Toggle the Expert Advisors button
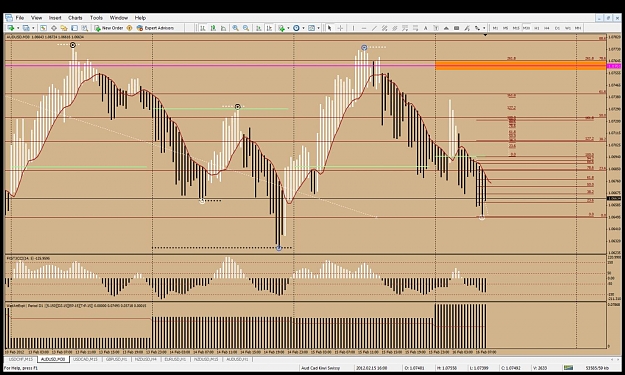This screenshot has width=625, height=375. tap(155, 28)
